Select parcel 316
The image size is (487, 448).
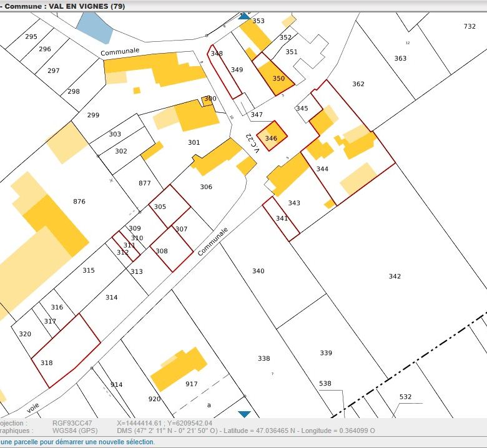pyautogui.click(x=57, y=308)
